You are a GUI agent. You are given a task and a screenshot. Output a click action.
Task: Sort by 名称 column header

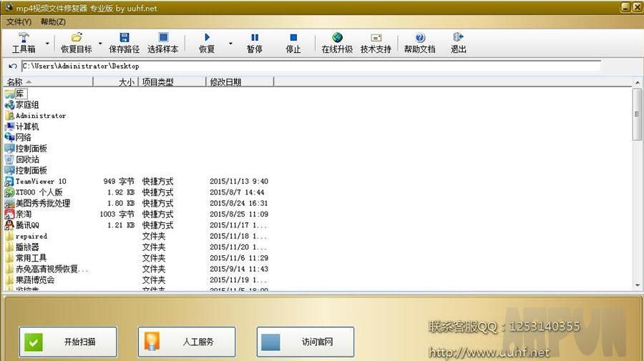pyautogui.click(x=48, y=82)
